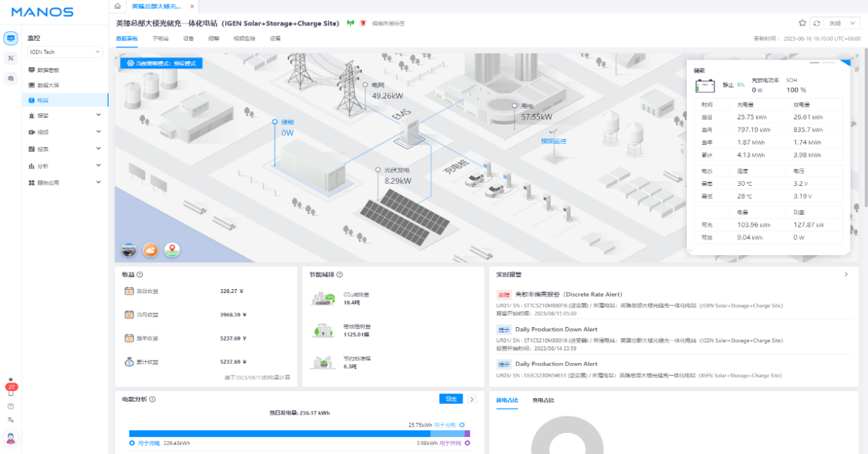Select the 放电占比 tab

(x=507, y=400)
